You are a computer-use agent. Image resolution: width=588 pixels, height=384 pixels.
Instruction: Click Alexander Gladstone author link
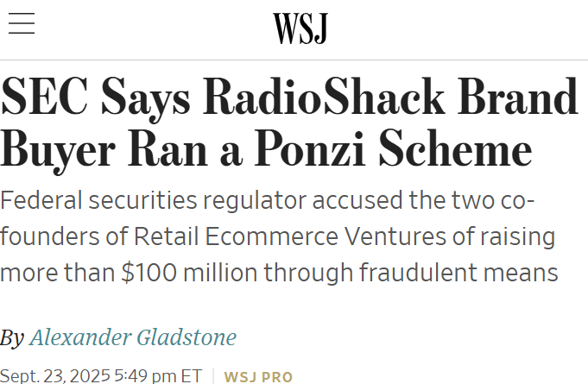pyautogui.click(x=132, y=337)
